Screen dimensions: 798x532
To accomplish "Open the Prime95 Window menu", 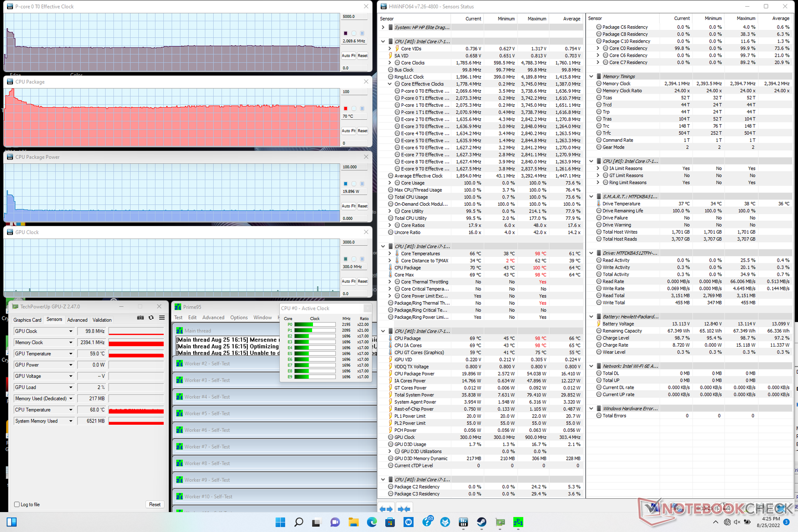I will [262, 317].
